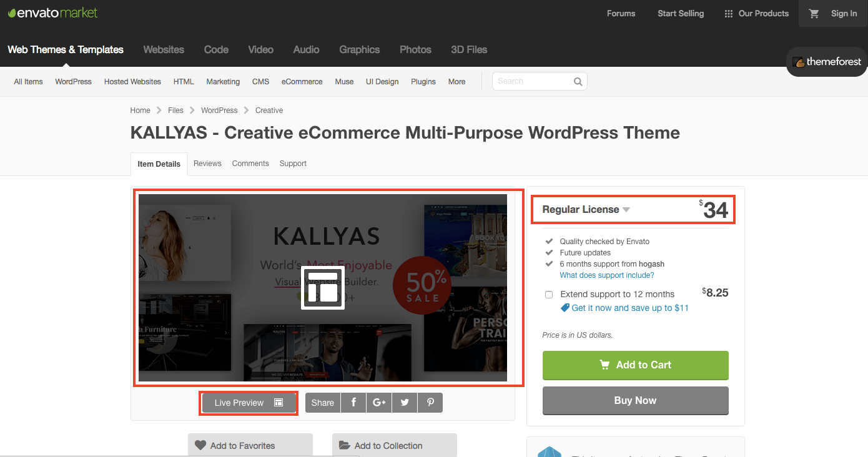Select eCommerce category
Viewport: 868px width, 457px height.
[x=302, y=82]
